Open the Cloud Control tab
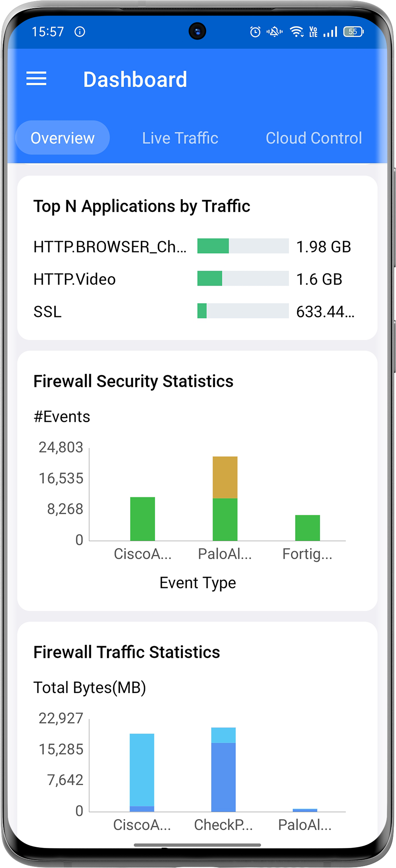The image size is (396, 868). pyautogui.click(x=313, y=138)
